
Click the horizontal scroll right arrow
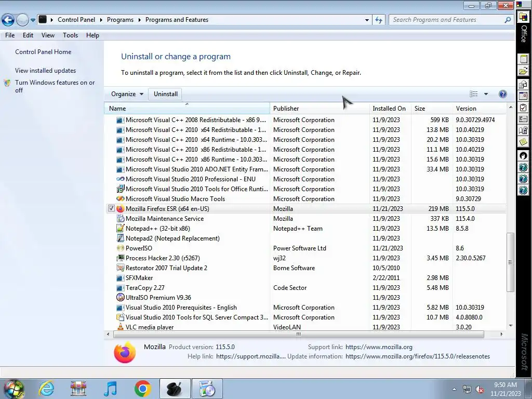click(x=501, y=335)
